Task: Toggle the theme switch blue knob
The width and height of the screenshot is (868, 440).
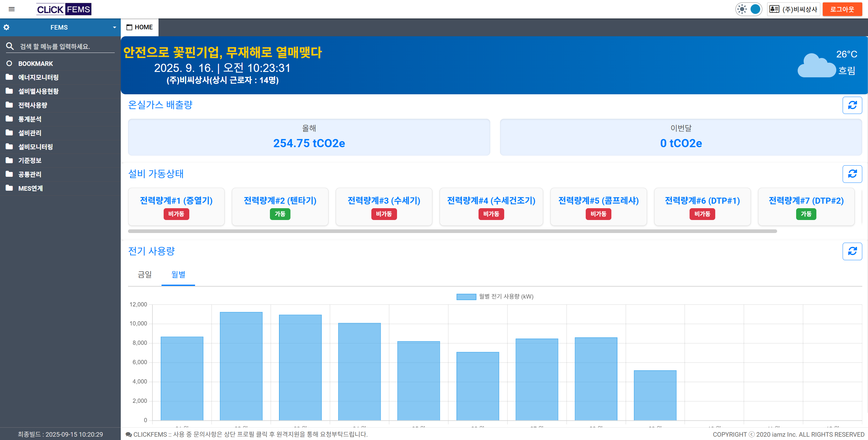Action: pos(755,9)
